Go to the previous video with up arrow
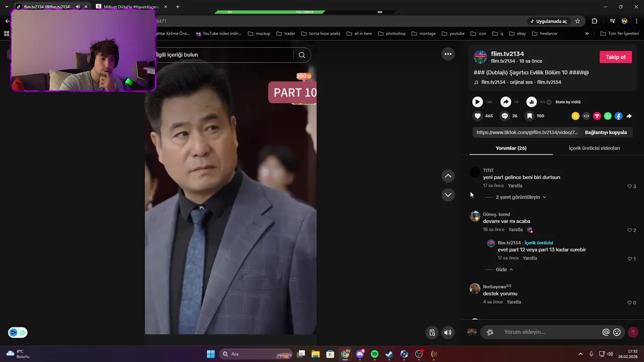This screenshot has width=644, height=362. [448, 176]
